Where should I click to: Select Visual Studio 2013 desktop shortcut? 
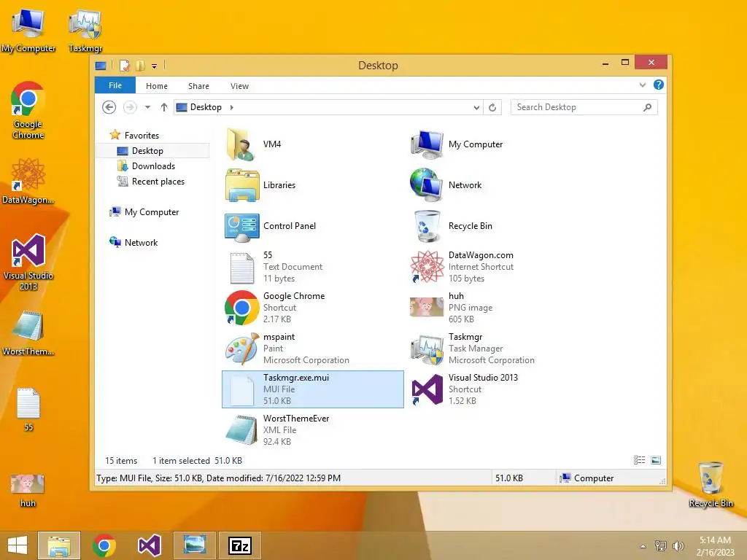pyautogui.click(x=28, y=262)
